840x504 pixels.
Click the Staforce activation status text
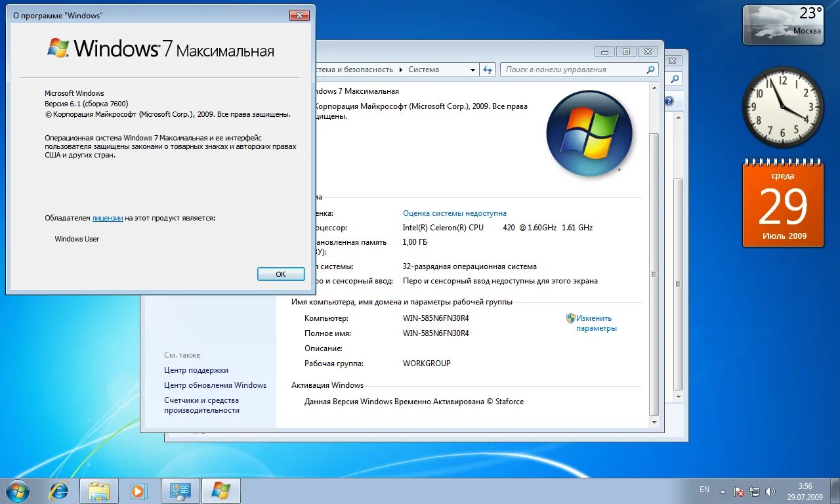[414, 402]
